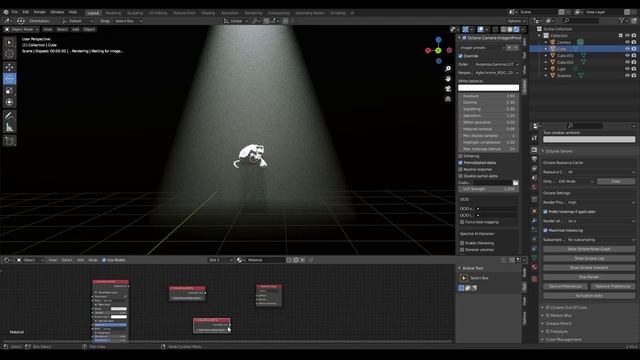
Task: Activate the Select Box tool in viewport toolbar
Action: coord(9,42)
